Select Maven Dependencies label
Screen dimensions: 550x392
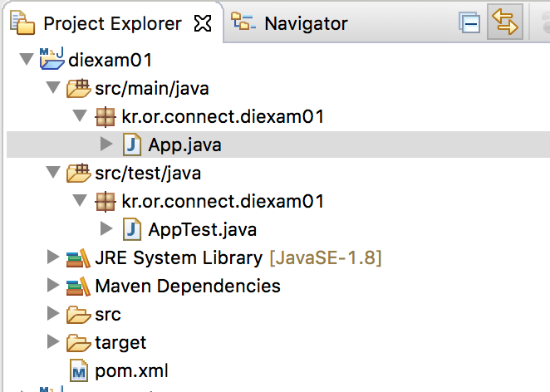[188, 287]
